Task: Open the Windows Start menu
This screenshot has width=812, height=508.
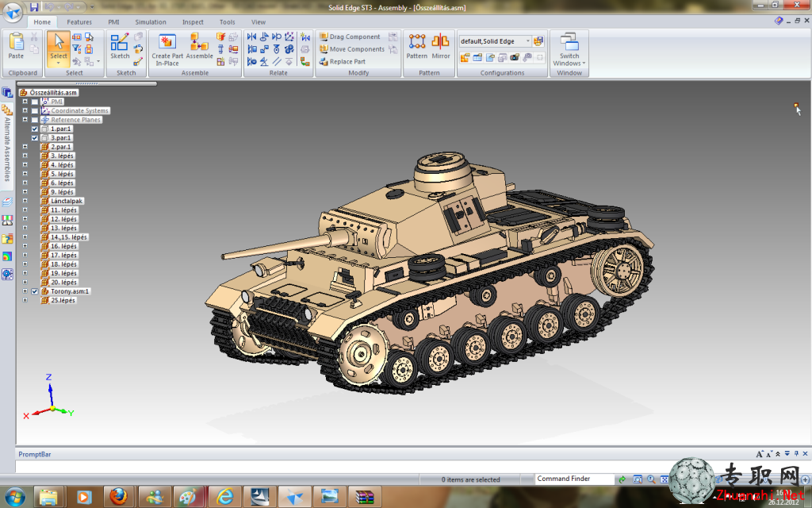Action: click(x=14, y=497)
